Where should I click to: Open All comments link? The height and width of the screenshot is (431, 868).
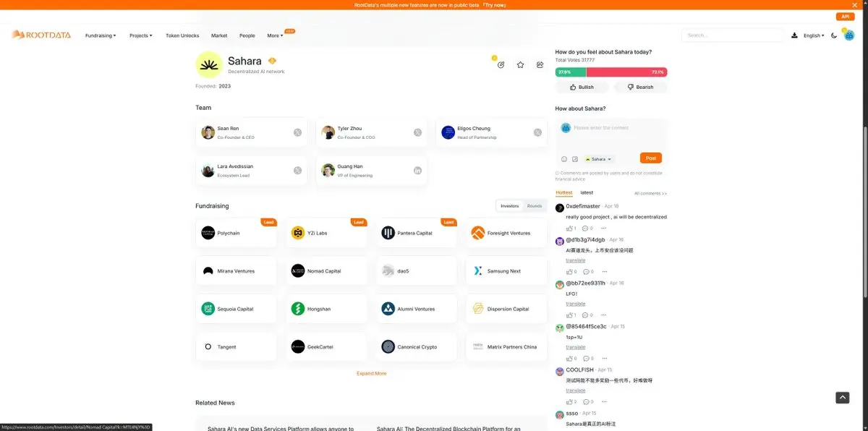[650, 193]
